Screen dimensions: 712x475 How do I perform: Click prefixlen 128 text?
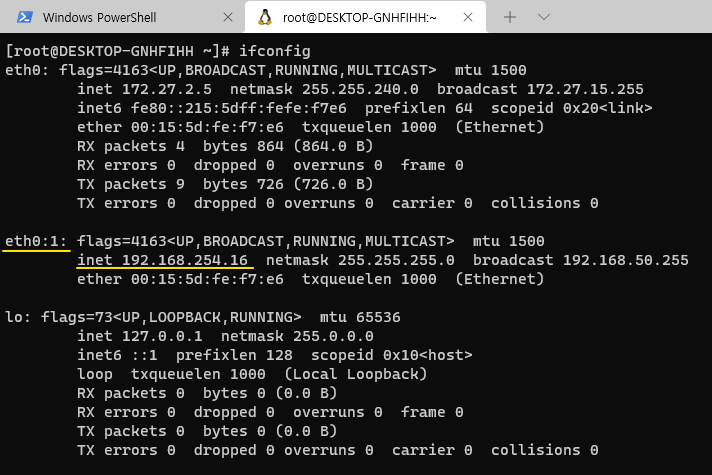point(234,355)
